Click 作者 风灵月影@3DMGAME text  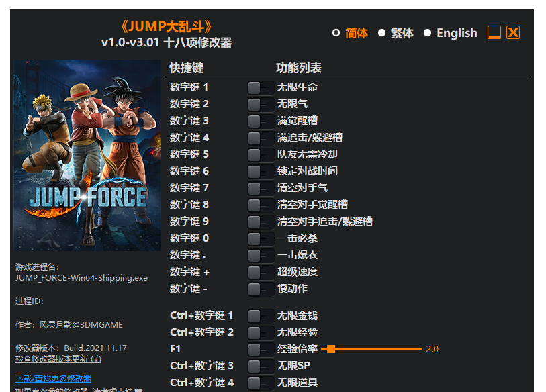click(x=69, y=324)
